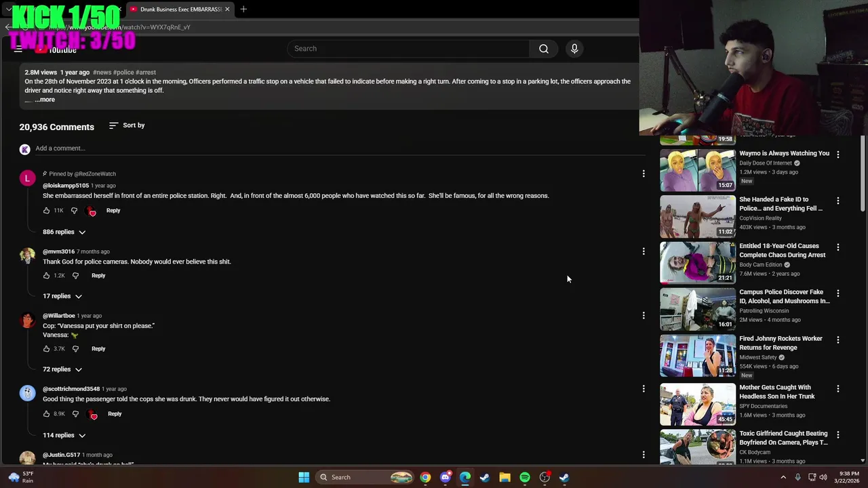Screen dimensions: 868x488
Task: Like the comment by @loiskampp5105
Action: (46, 211)
